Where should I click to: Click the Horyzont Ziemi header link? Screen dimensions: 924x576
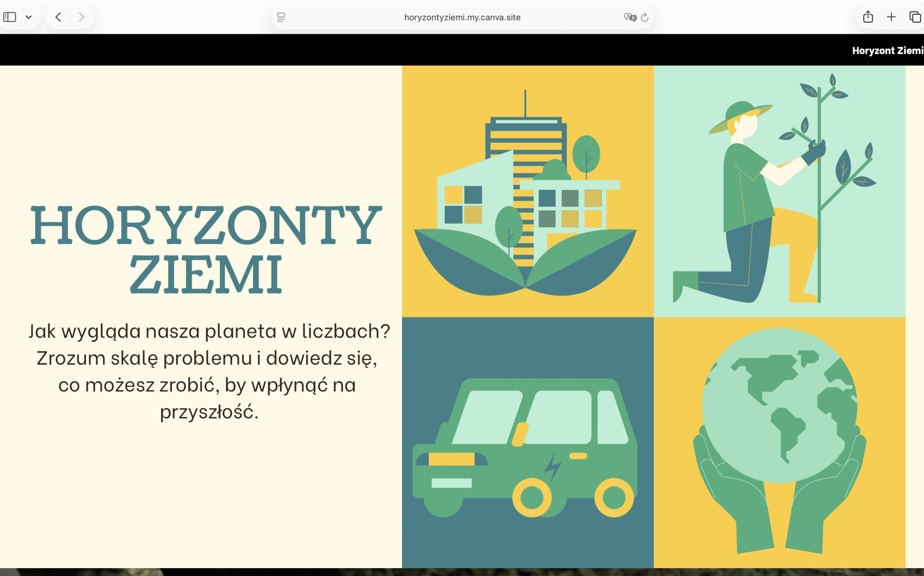point(888,50)
